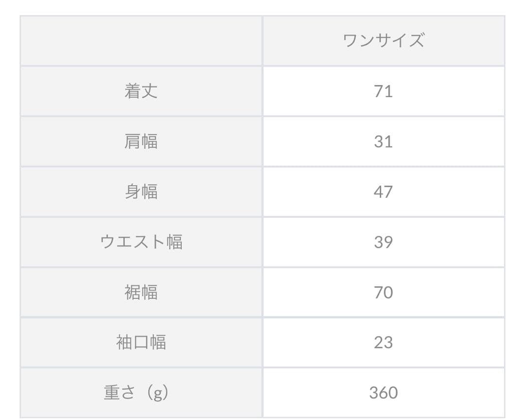
Task: Click the 袖口幅 value 23
Action: pyautogui.click(x=383, y=342)
